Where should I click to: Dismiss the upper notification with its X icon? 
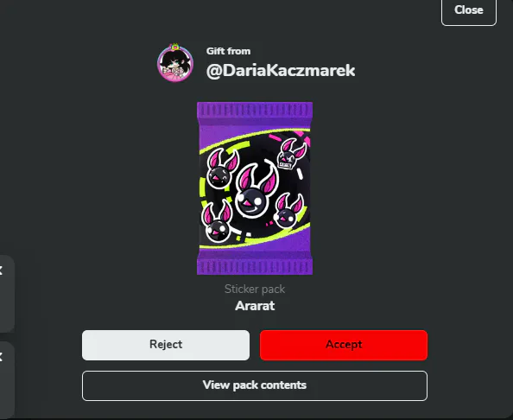[x=1, y=270]
